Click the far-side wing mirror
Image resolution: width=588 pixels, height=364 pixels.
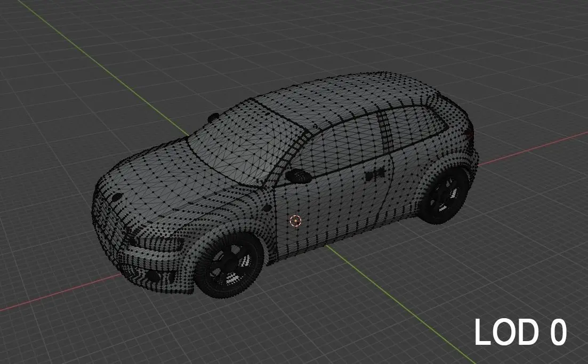[x=213, y=117]
